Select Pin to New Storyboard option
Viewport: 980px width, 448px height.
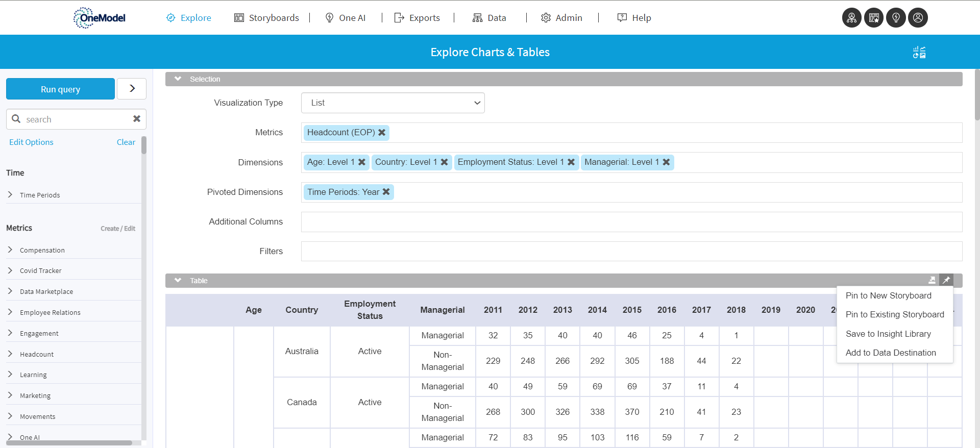[888, 295]
